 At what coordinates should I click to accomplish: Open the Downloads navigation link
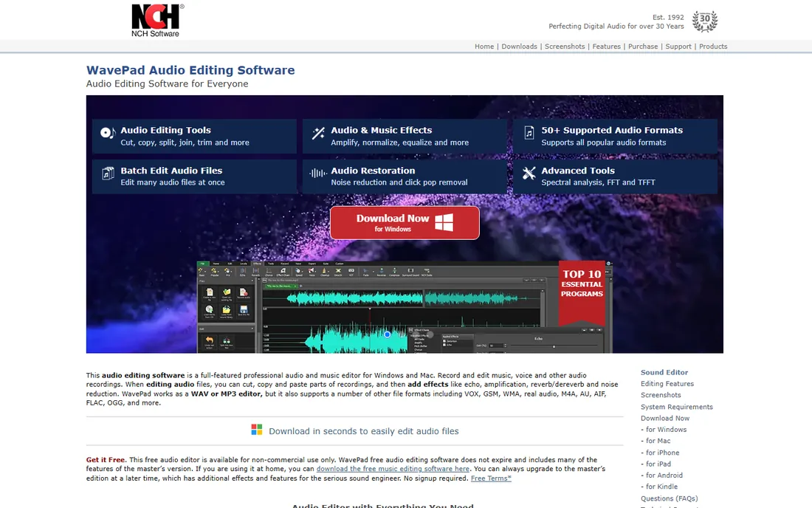[x=520, y=47]
